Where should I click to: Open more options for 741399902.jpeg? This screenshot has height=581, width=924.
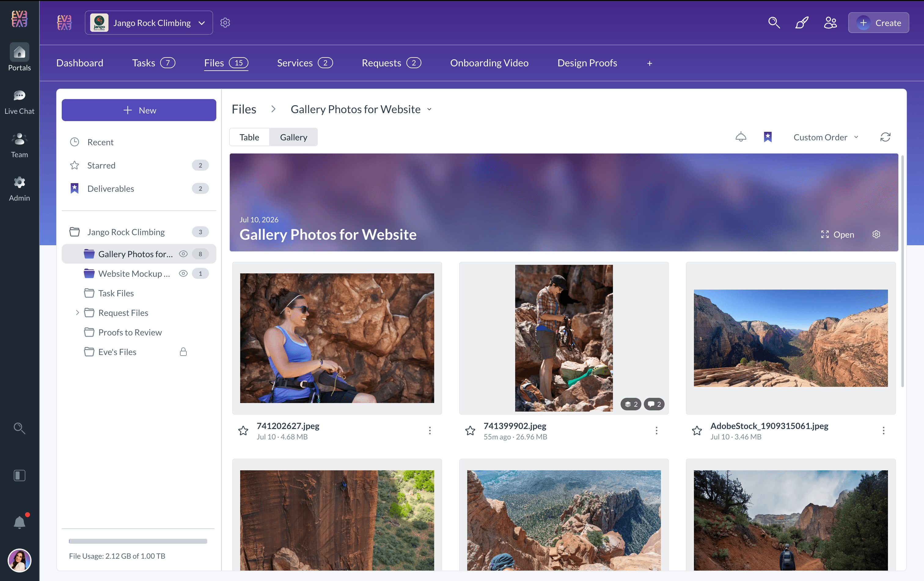tap(657, 431)
